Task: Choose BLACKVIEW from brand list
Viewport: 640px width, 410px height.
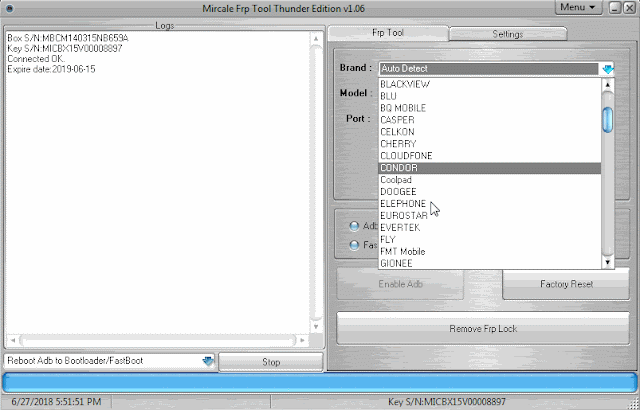Action: coord(490,84)
